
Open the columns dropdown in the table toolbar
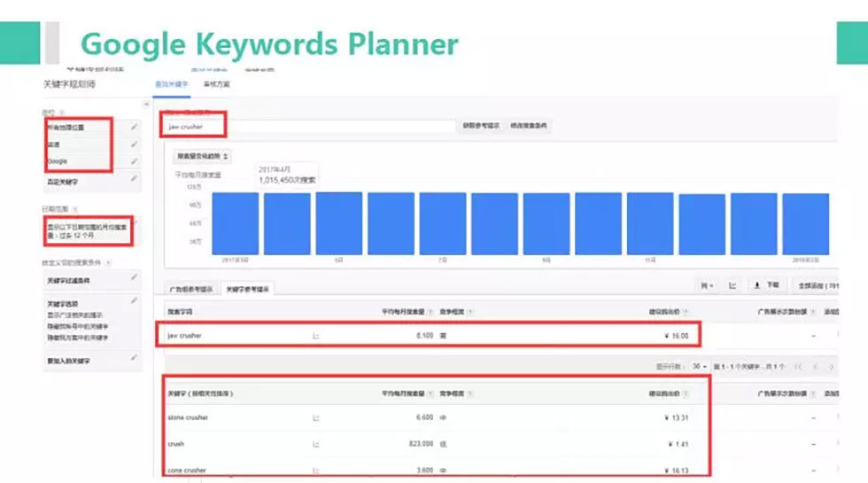coord(706,285)
